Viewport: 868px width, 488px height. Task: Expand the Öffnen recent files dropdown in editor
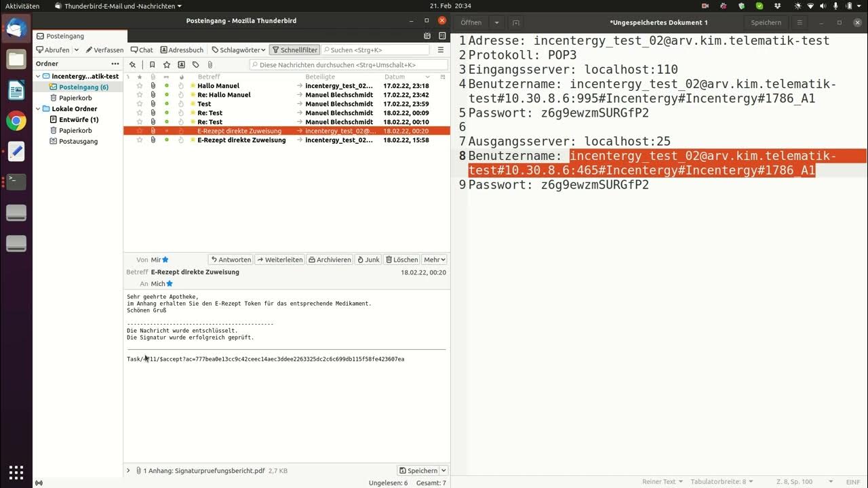click(x=496, y=22)
